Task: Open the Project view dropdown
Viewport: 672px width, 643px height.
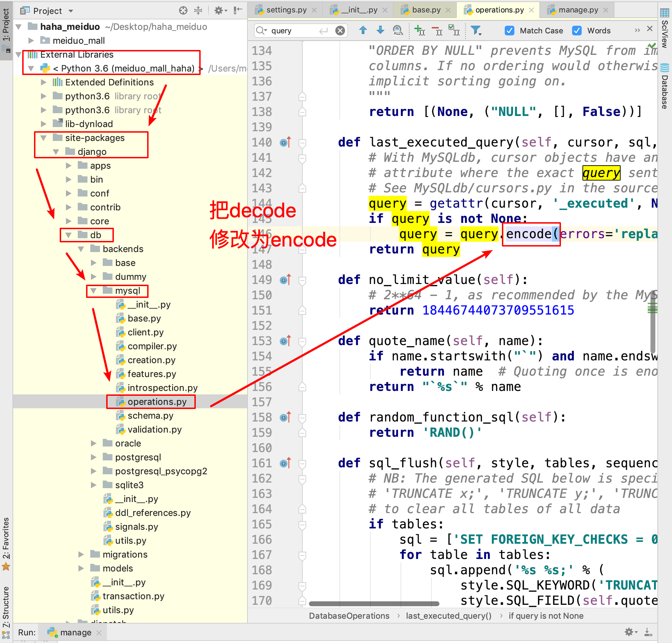Action: pyautogui.click(x=71, y=11)
